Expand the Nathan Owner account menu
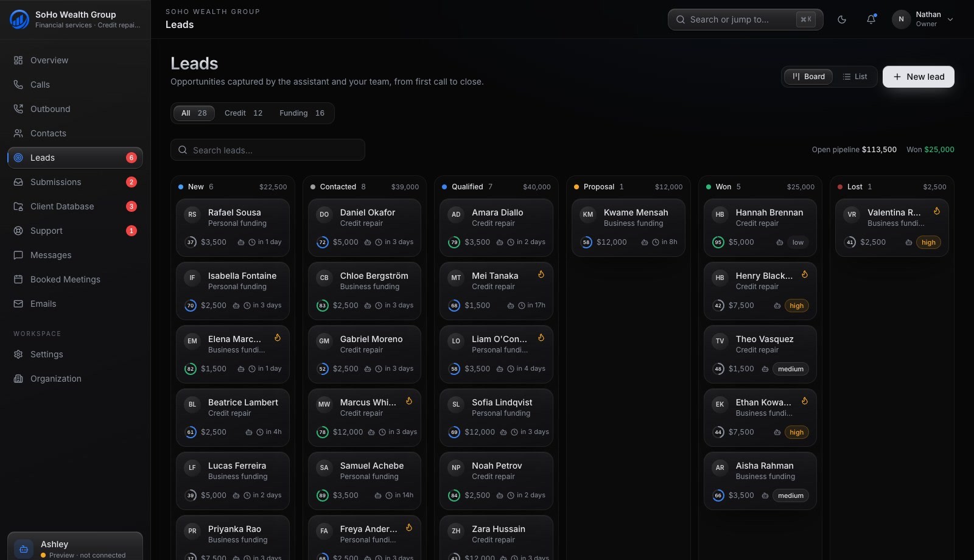 tap(923, 19)
